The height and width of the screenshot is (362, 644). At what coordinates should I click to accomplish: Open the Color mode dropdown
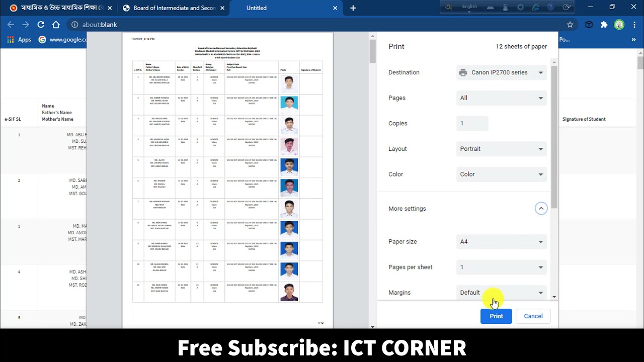coord(501,174)
